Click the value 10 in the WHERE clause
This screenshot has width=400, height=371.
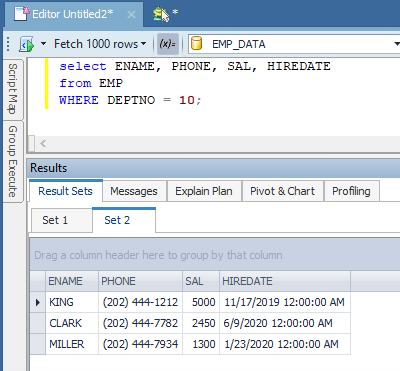[x=187, y=100]
